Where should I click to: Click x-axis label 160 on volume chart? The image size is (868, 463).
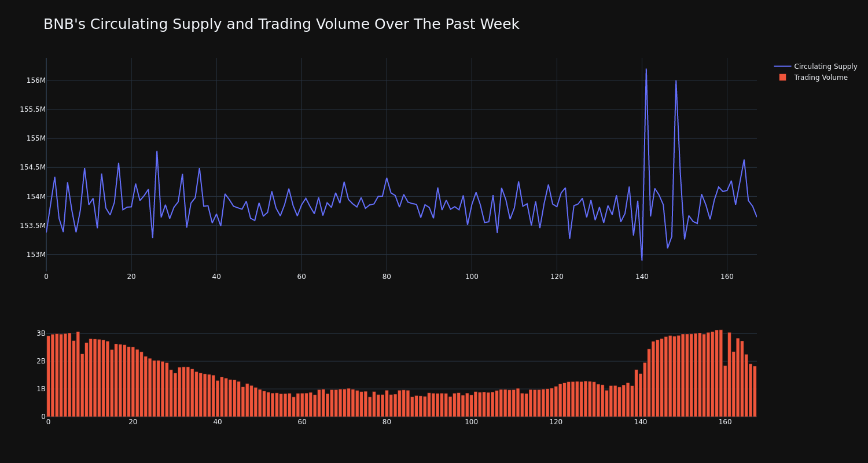point(725,422)
